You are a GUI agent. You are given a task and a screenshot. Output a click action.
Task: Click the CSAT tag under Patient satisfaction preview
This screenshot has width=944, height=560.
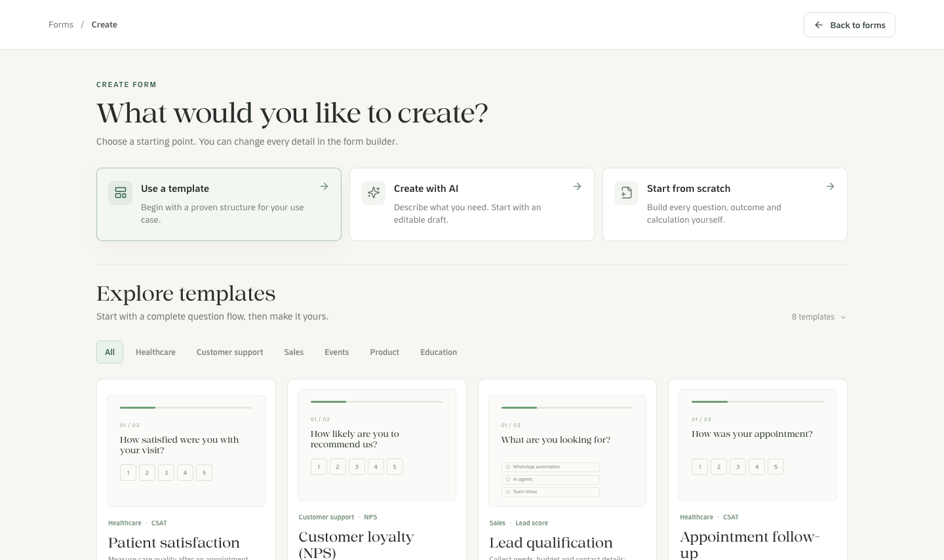pos(159,523)
